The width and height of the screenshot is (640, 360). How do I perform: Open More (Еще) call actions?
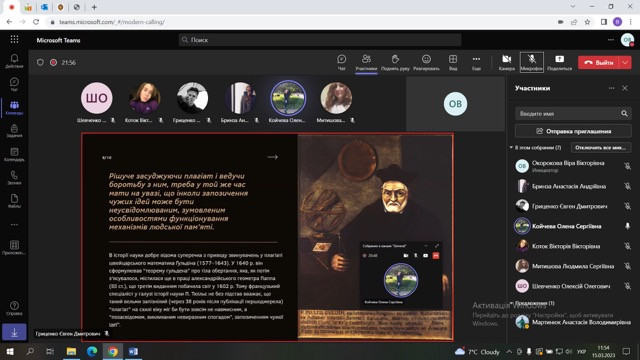(476, 62)
